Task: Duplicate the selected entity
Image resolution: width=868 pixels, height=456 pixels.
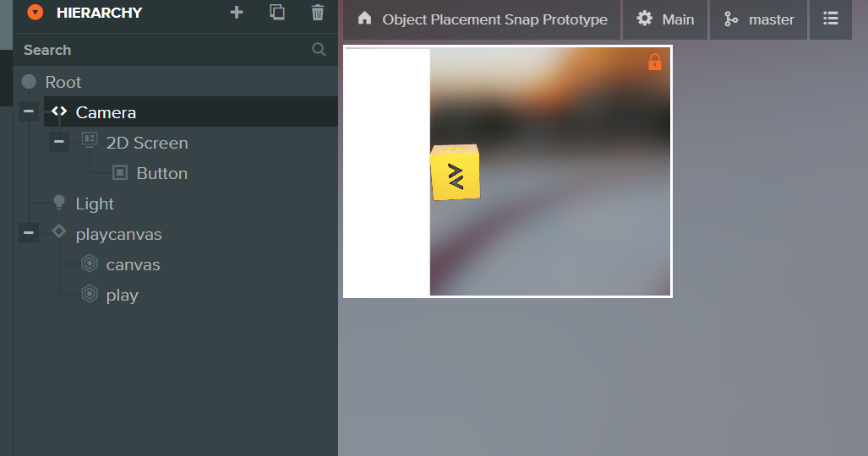Action: [x=276, y=12]
